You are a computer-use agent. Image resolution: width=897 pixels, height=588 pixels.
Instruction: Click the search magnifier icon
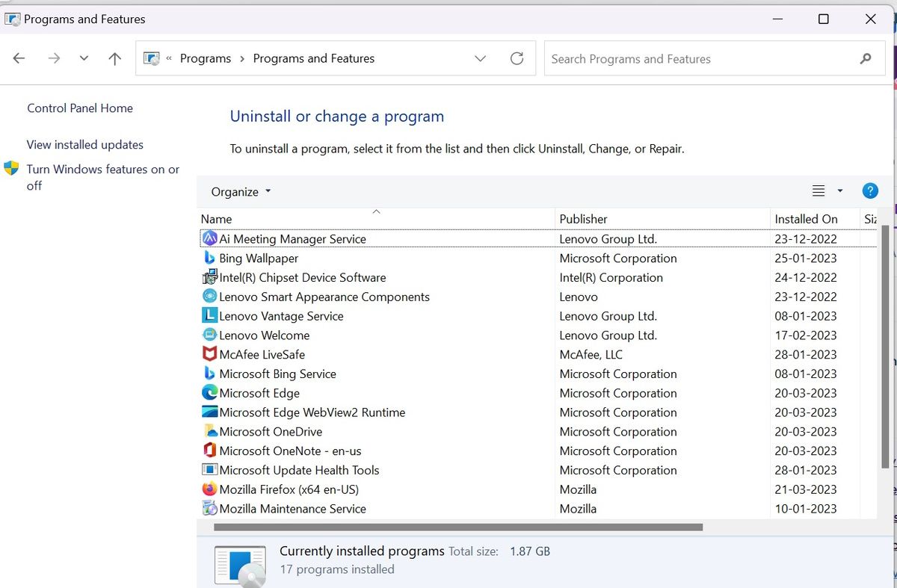point(866,58)
